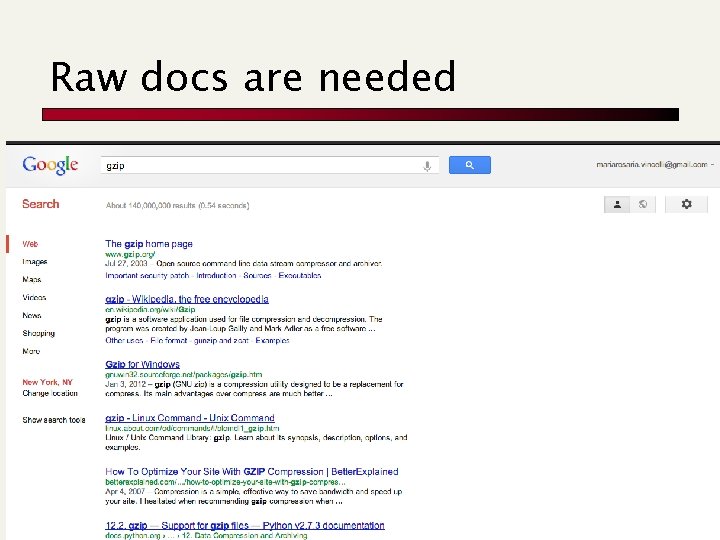The width and height of the screenshot is (720, 540).
Task: Select the Maps search category
Action: pos(32,280)
